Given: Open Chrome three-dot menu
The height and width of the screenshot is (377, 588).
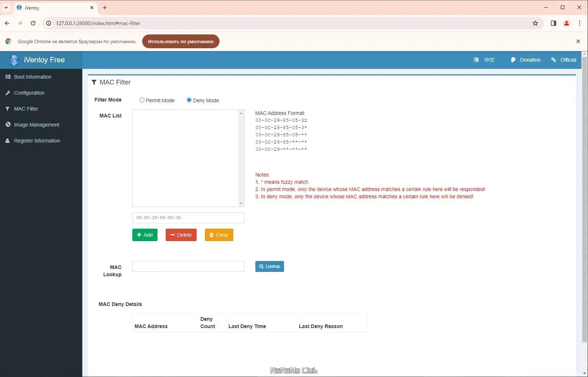Looking at the screenshot, I should 580,23.
